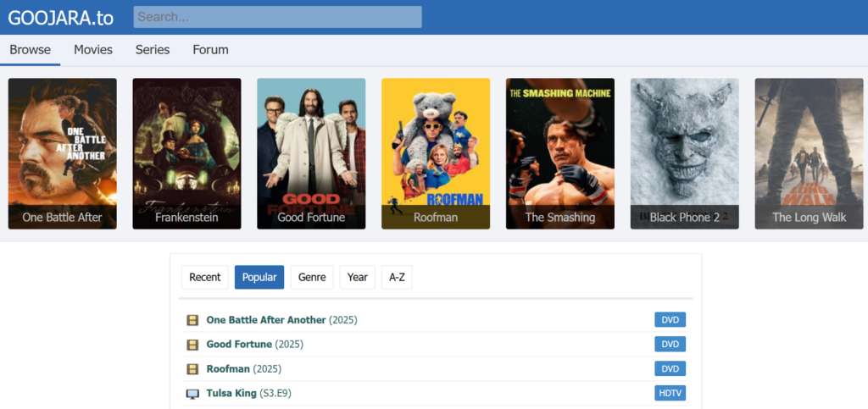Go to the Forum tab
This screenshot has width=868, height=409.
click(210, 50)
